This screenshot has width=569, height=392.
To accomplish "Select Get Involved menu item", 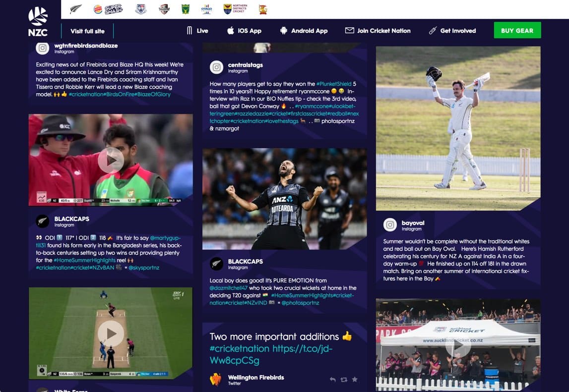I will click(452, 31).
